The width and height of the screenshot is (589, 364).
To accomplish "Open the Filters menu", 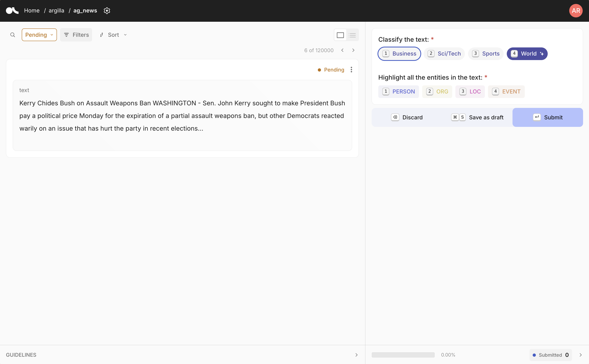I will pos(76,35).
